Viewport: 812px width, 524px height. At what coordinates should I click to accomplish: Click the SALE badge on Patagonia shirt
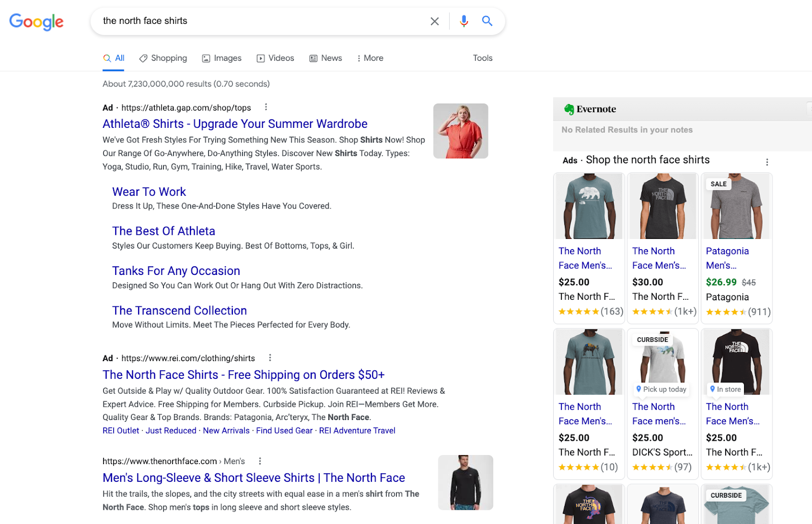click(x=719, y=184)
